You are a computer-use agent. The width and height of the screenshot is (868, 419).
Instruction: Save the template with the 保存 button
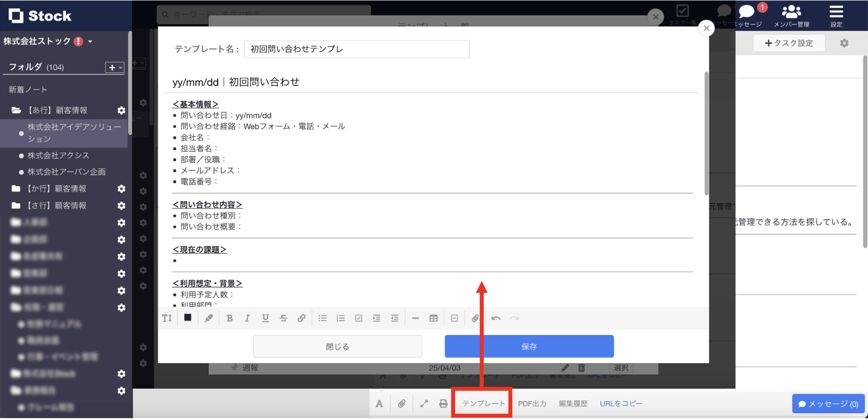(529, 346)
